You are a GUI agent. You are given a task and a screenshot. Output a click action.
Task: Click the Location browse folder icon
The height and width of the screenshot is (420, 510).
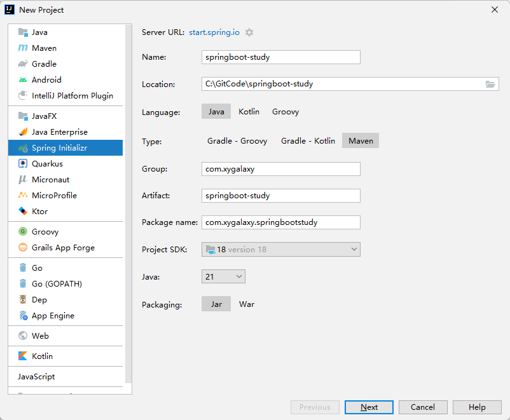click(x=490, y=84)
